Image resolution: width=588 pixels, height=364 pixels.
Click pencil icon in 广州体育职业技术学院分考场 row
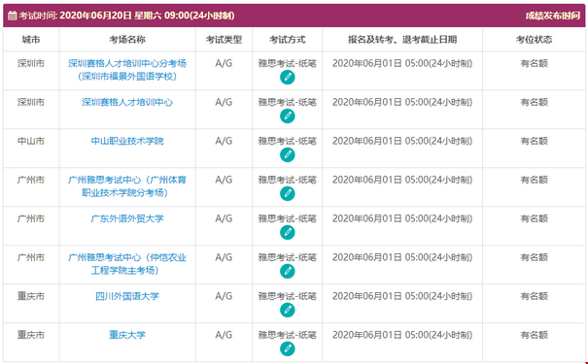(288, 193)
